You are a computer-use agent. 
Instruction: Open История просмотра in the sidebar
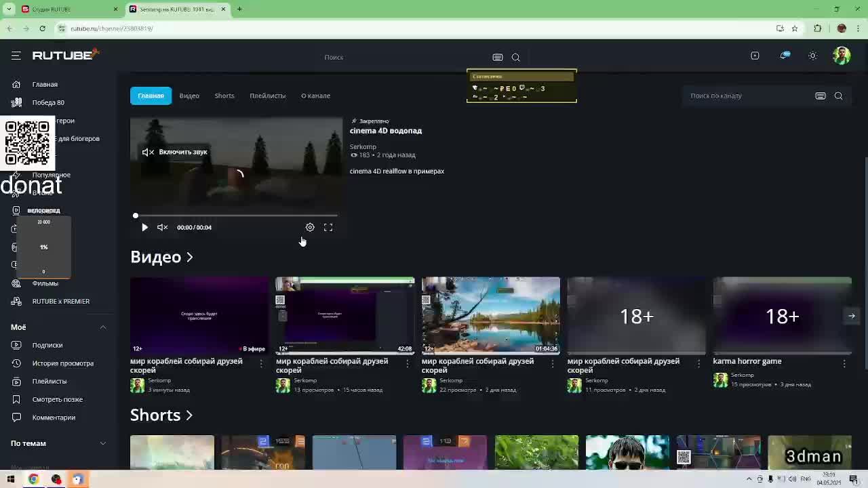[62, 363]
